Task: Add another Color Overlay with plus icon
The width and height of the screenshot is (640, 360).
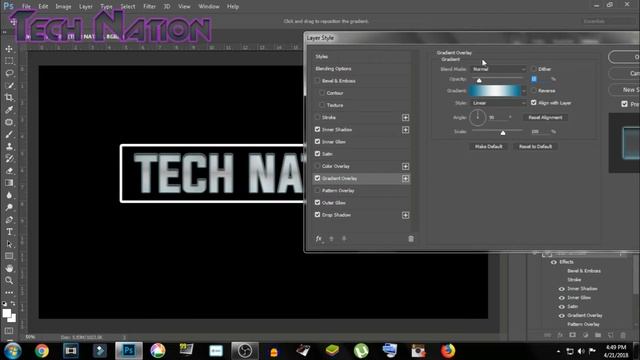Action: (405, 166)
